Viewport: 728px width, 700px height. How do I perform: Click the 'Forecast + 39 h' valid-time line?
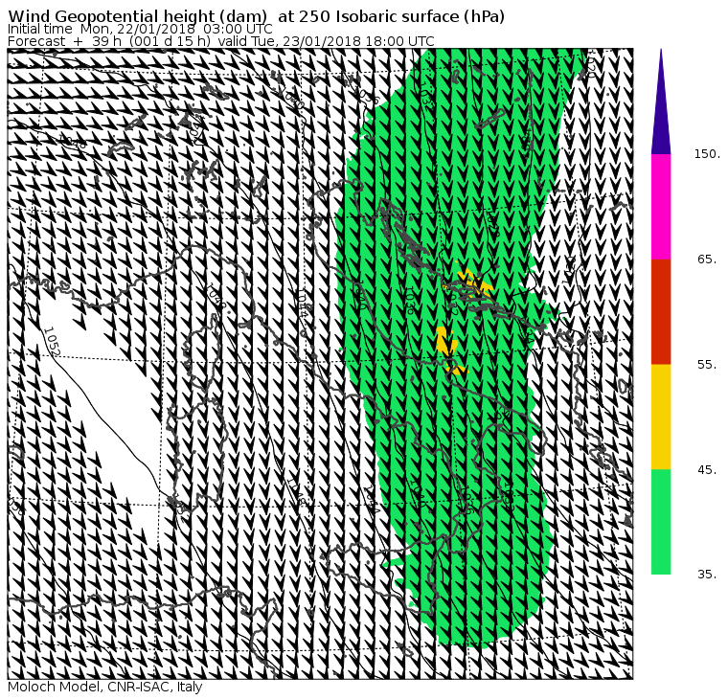coord(221,41)
